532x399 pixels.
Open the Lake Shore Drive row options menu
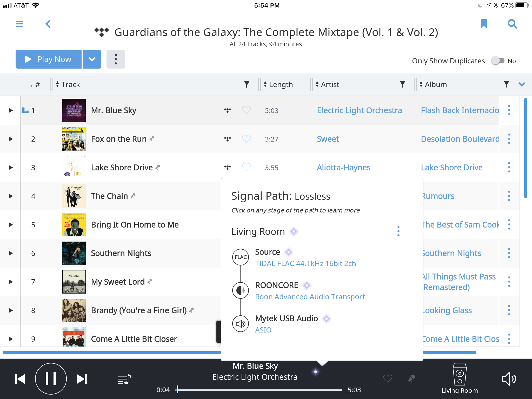coord(509,168)
